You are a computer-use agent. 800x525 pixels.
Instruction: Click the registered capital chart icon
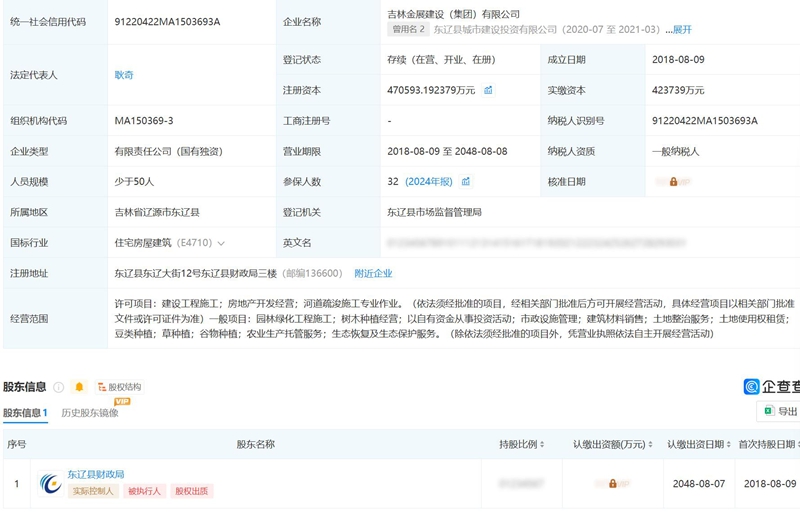pos(489,90)
